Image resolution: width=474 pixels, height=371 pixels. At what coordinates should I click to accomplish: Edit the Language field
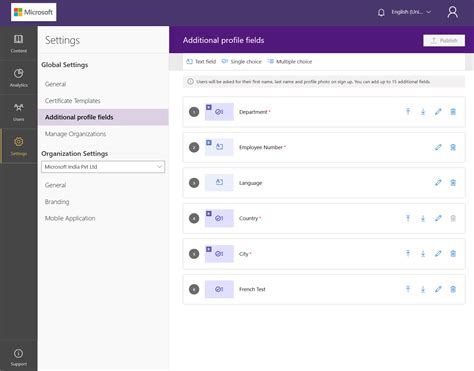tap(438, 183)
